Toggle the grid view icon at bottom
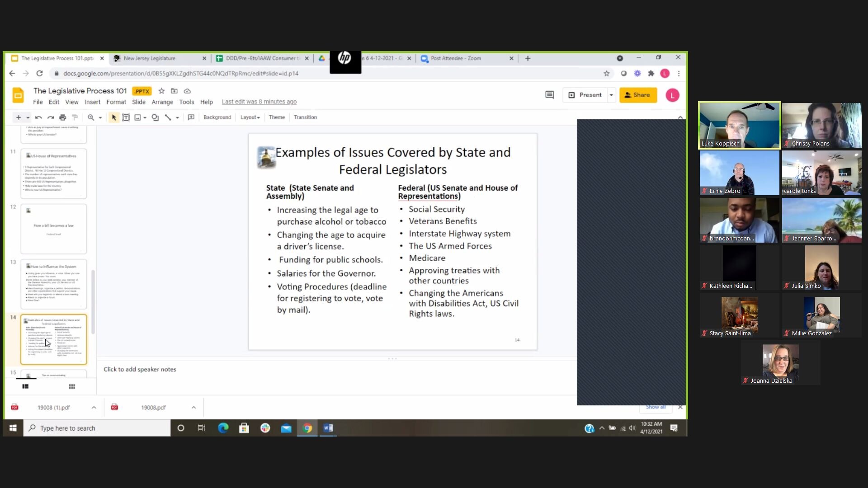868x488 pixels. pos(71,386)
